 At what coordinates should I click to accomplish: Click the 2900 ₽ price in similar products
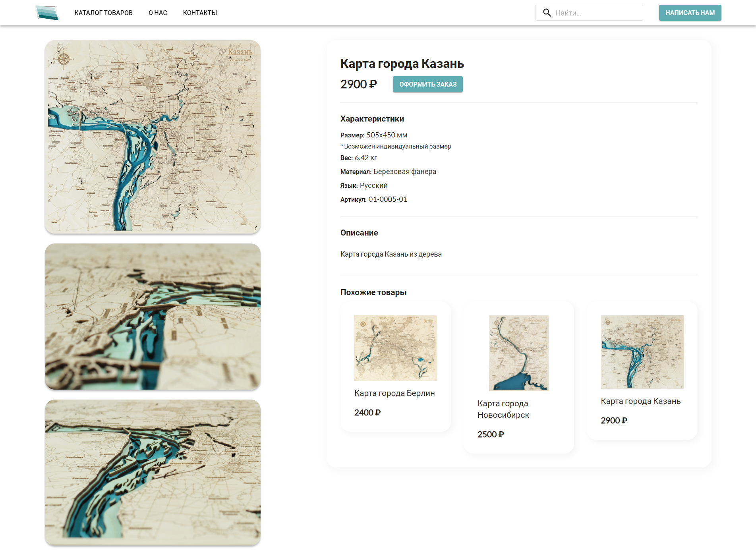coord(614,421)
